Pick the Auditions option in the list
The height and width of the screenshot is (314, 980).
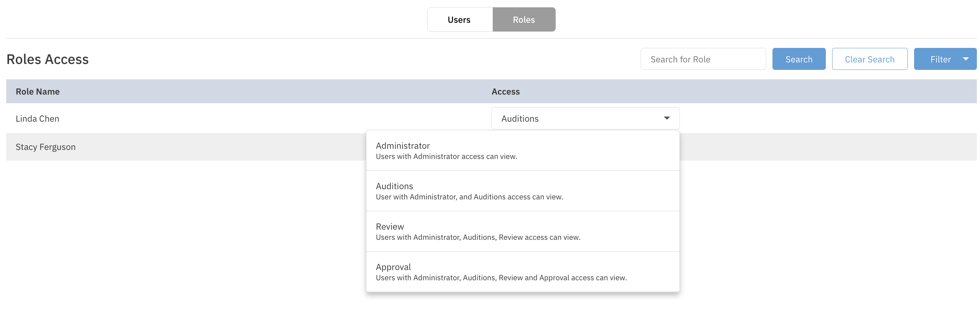tap(394, 186)
